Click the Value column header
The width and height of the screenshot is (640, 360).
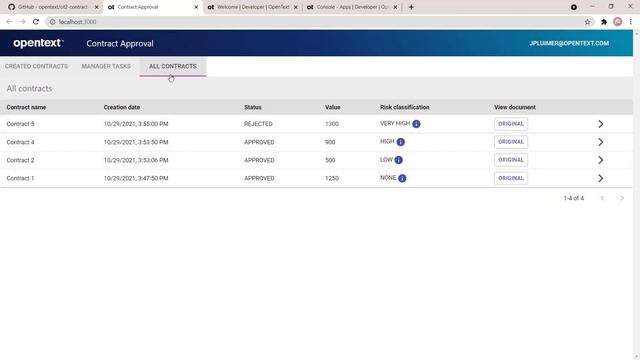[333, 107]
